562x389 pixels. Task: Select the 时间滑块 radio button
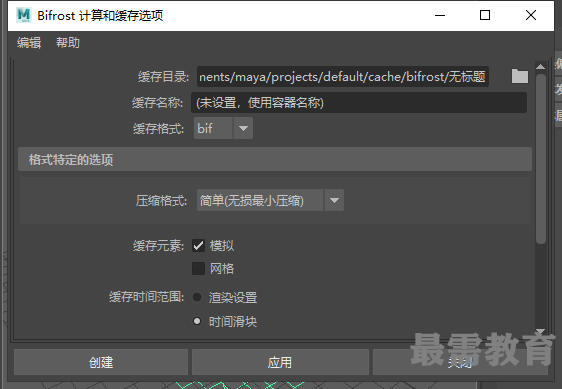197,321
